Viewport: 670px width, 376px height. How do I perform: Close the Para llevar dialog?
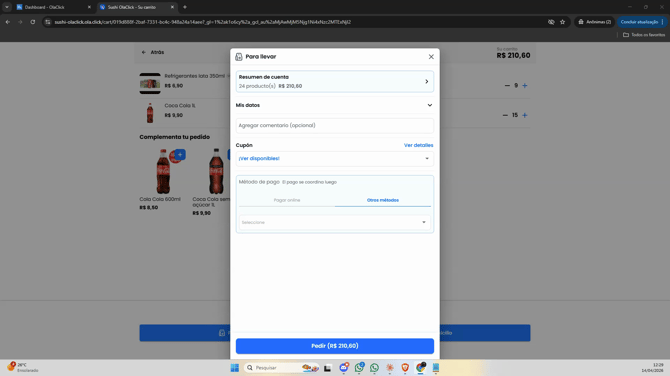tap(431, 56)
